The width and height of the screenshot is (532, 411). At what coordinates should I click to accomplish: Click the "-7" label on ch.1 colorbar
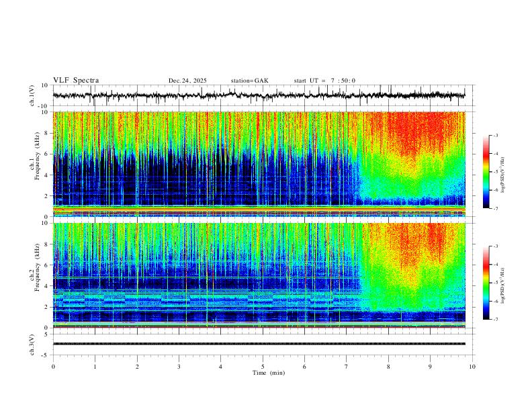coord(495,208)
